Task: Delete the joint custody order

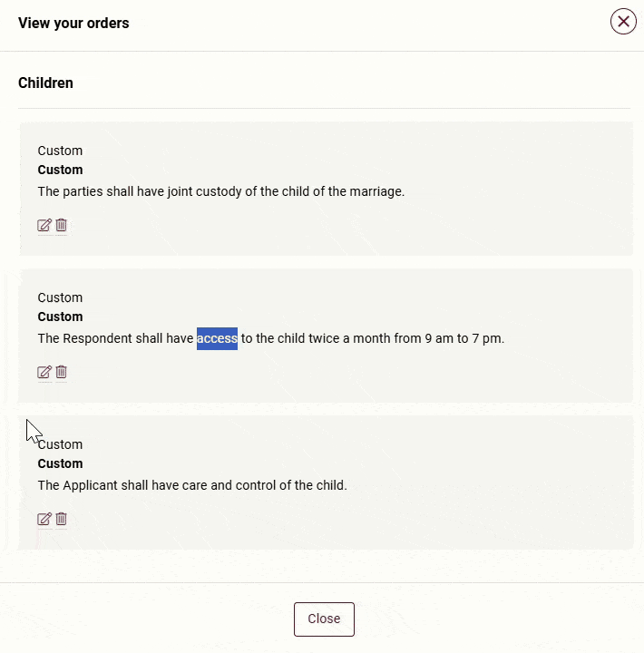Action: tap(62, 225)
